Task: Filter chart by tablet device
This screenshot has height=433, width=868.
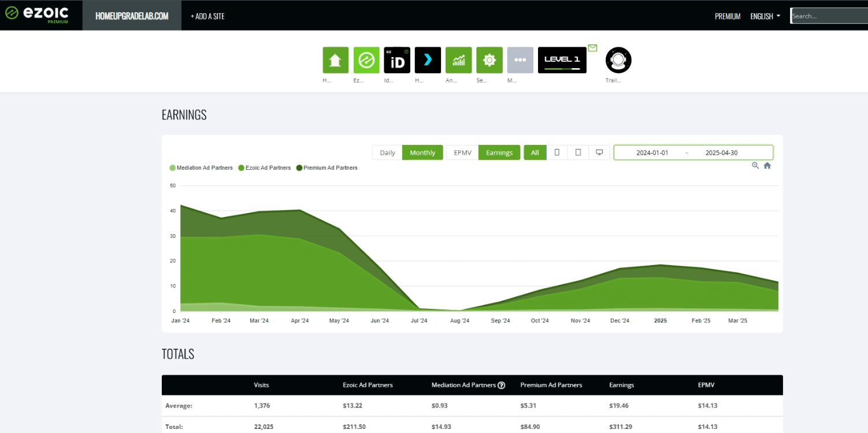Action: tap(578, 152)
